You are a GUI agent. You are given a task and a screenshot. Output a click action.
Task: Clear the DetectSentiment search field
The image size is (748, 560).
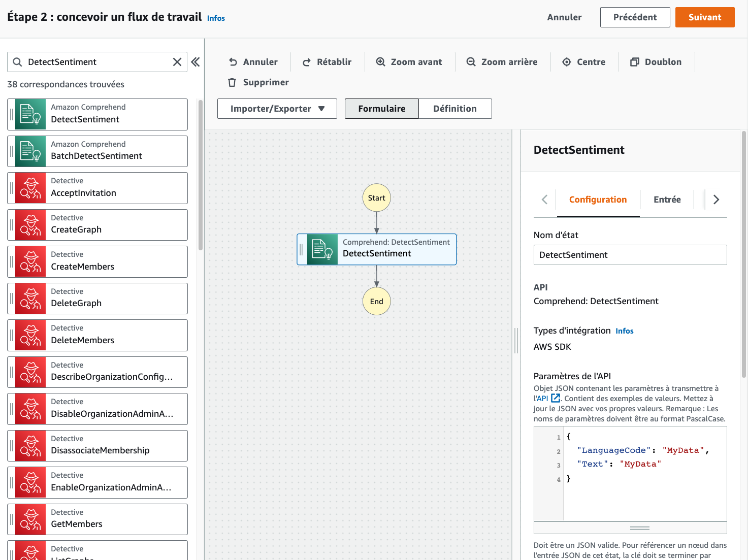tap(177, 62)
